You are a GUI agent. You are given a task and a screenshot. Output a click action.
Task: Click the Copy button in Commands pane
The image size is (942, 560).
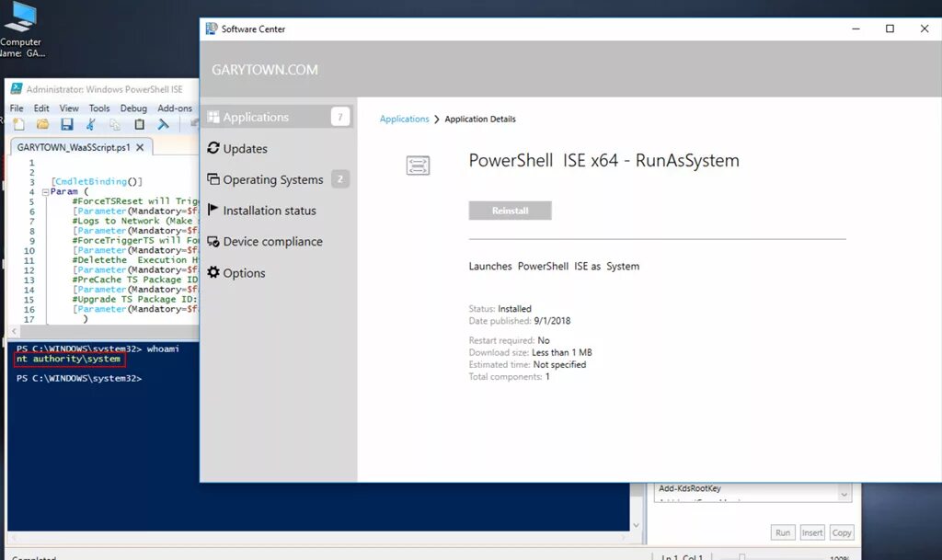pyautogui.click(x=841, y=532)
